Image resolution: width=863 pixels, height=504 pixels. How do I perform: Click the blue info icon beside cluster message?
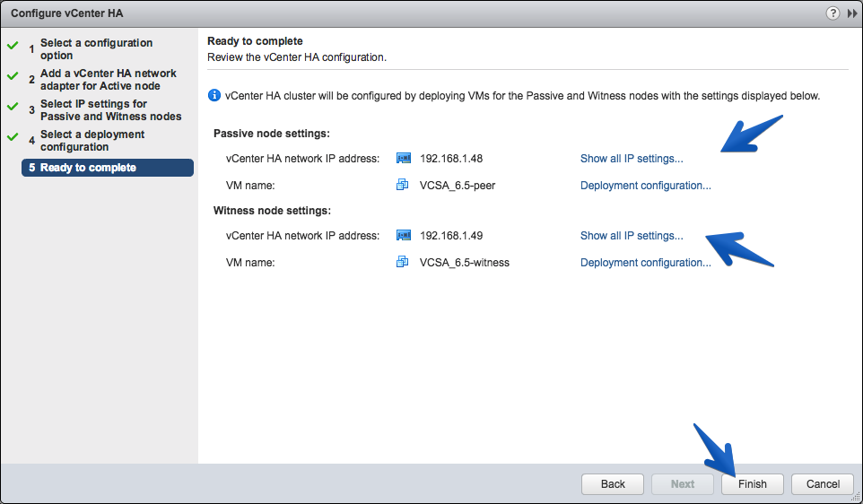point(214,95)
